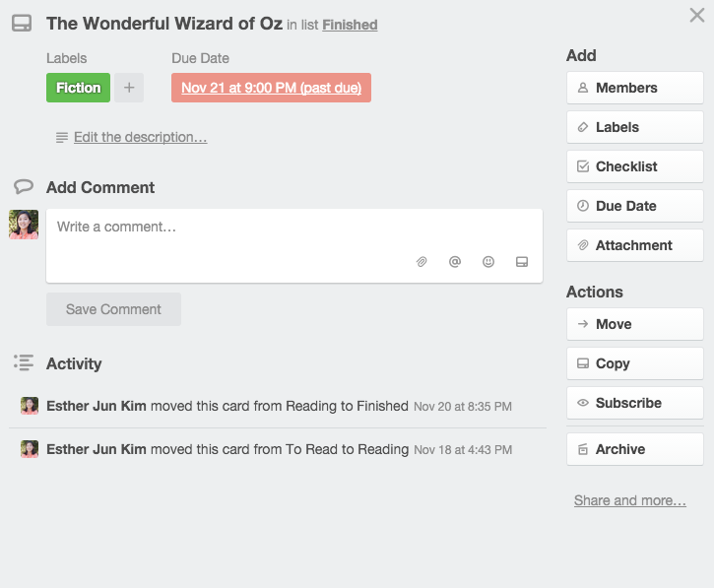Image resolution: width=714 pixels, height=588 pixels.
Task: Click the Archive button
Action: pos(634,449)
